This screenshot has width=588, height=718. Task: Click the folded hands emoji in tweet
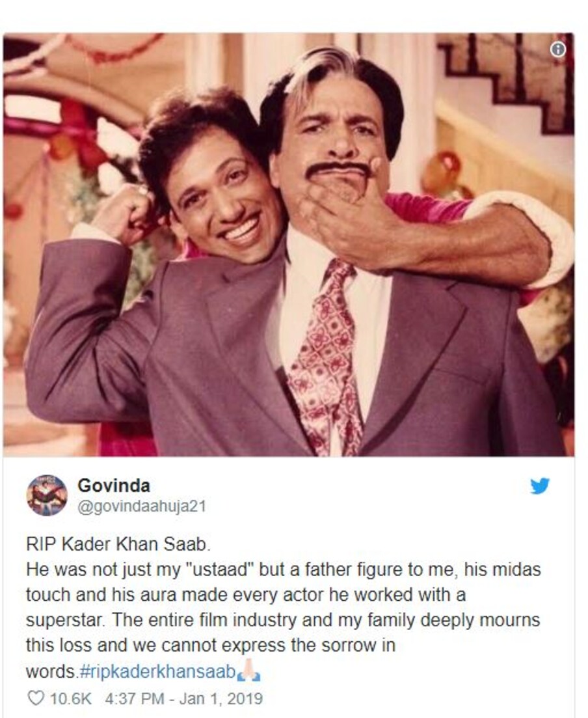click(248, 672)
